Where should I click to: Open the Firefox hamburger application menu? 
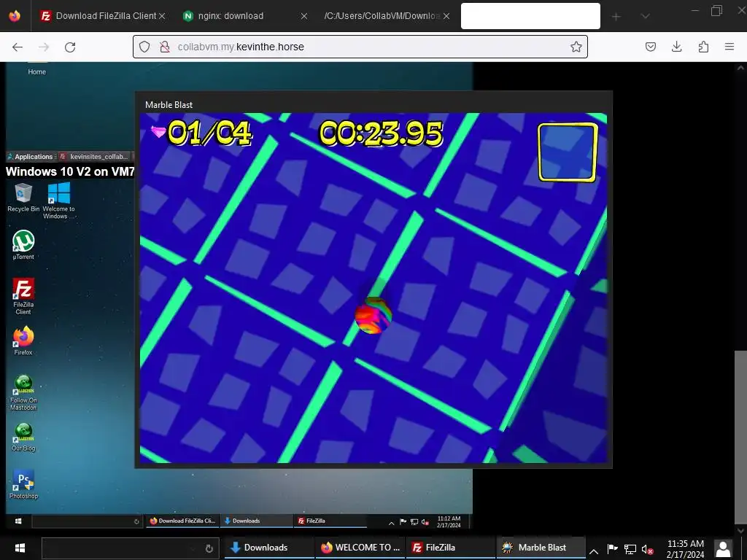point(729,47)
